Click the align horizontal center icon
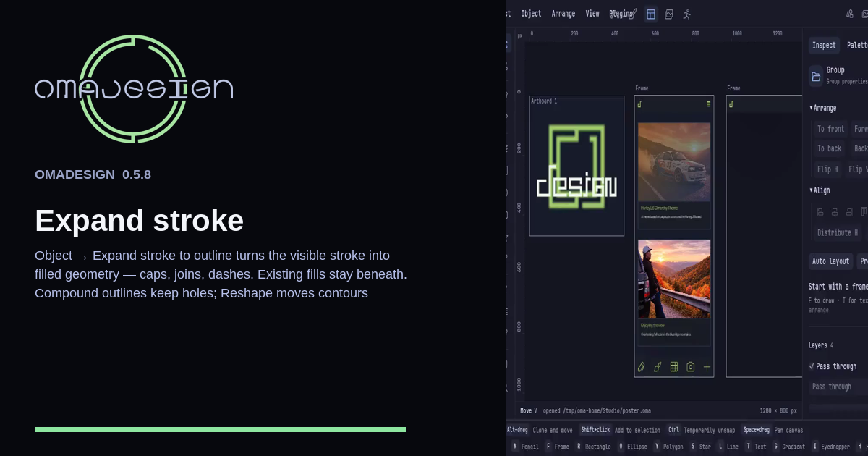 point(835,212)
